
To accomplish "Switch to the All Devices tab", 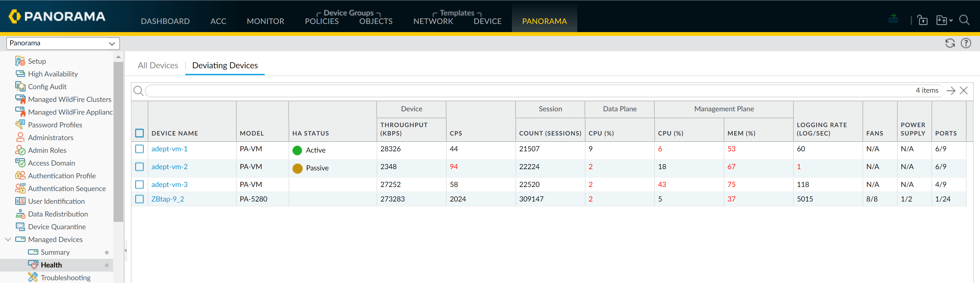I will coord(158,65).
